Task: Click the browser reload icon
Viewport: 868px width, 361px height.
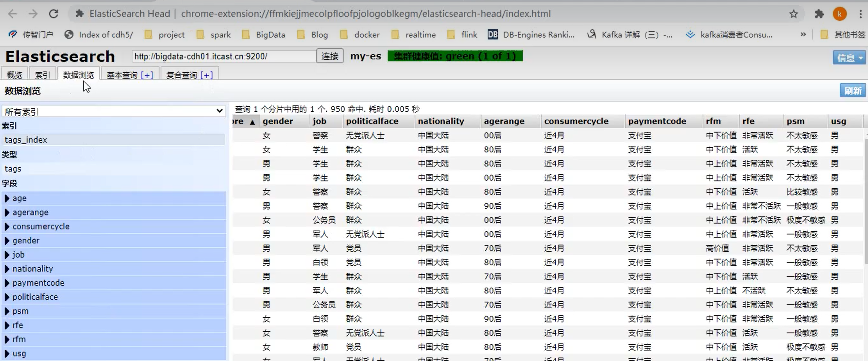Action: tap(54, 14)
